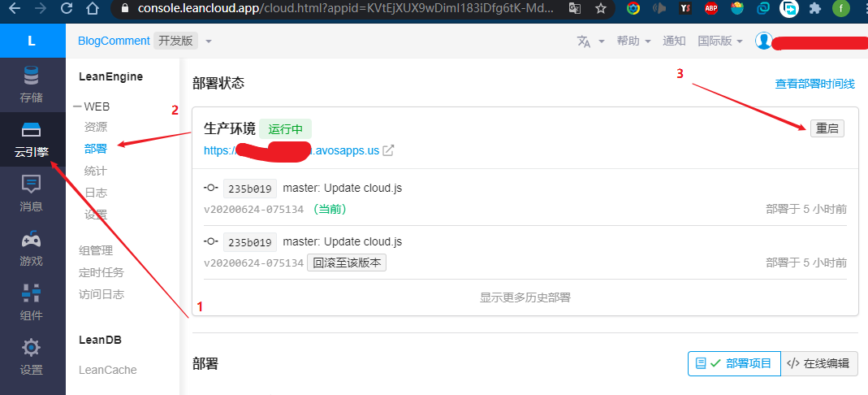The image size is (868, 395).
Task: Click 显示更多历史部署
Action: pyautogui.click(x=525, y=297)
